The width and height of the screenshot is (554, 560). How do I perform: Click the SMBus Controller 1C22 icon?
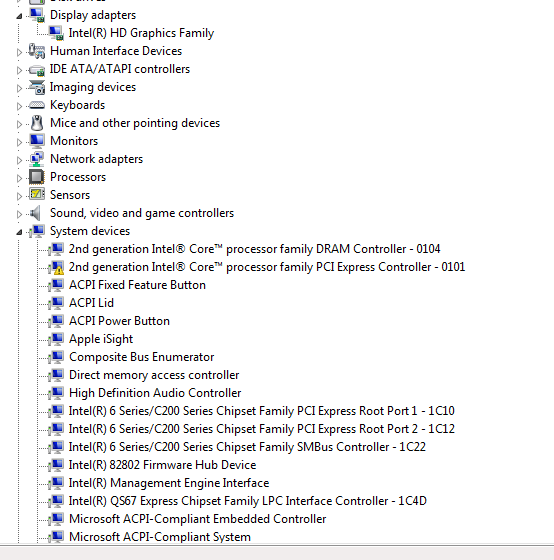pos(56,447)
